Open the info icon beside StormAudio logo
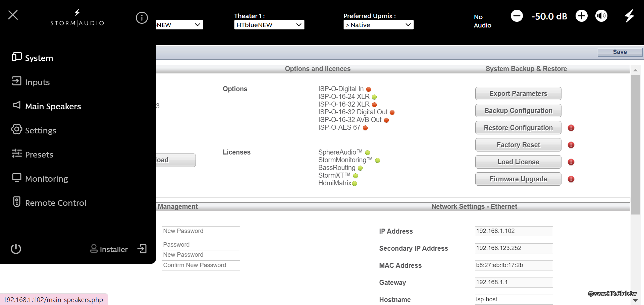The width and height of the screenshot is (644, 305). click(x=142, y=17)
